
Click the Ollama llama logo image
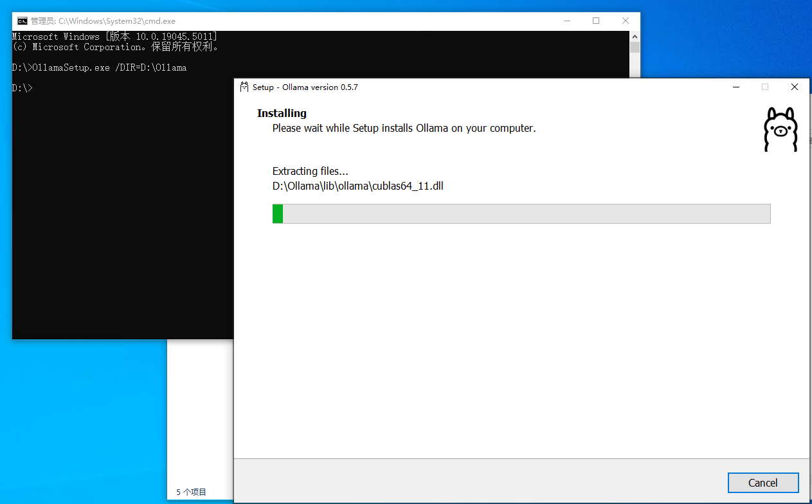click(x=780, y=129)
